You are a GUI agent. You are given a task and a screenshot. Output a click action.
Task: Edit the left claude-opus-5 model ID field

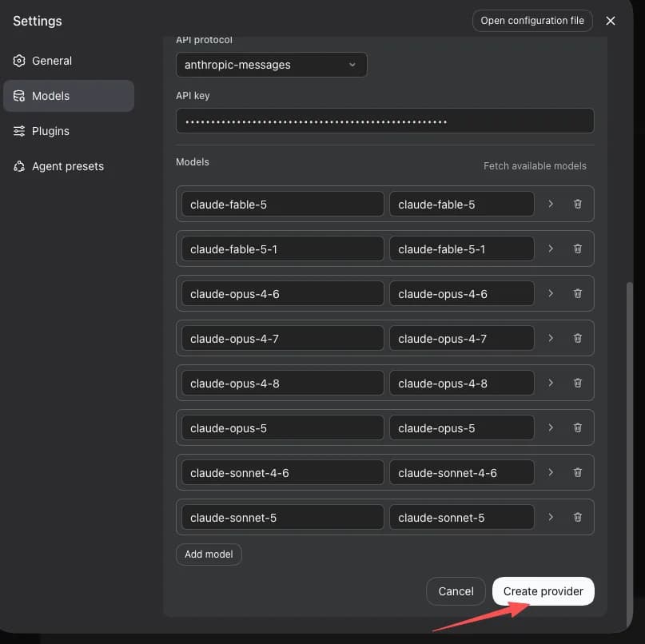tap(283, 427)
